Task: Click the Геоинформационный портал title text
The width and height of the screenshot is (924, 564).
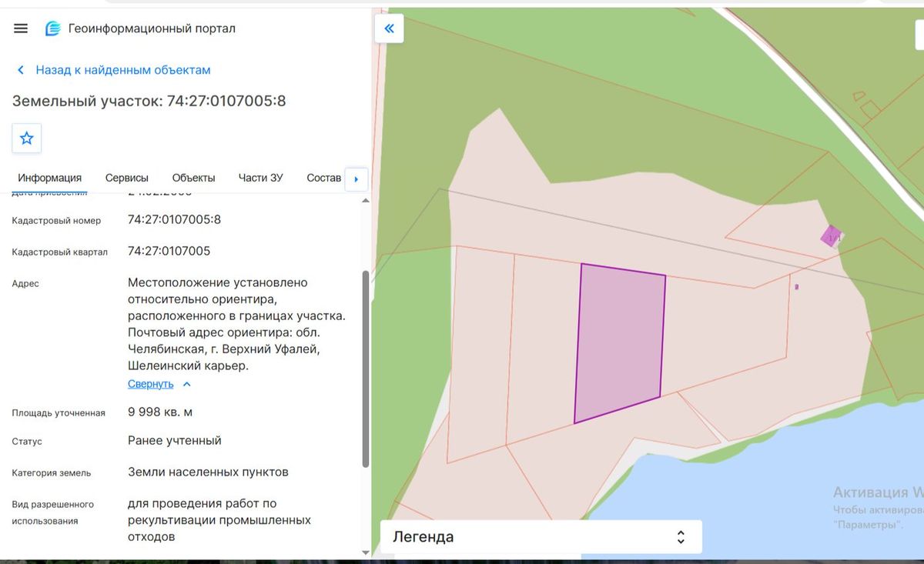Action: point(152,28)
